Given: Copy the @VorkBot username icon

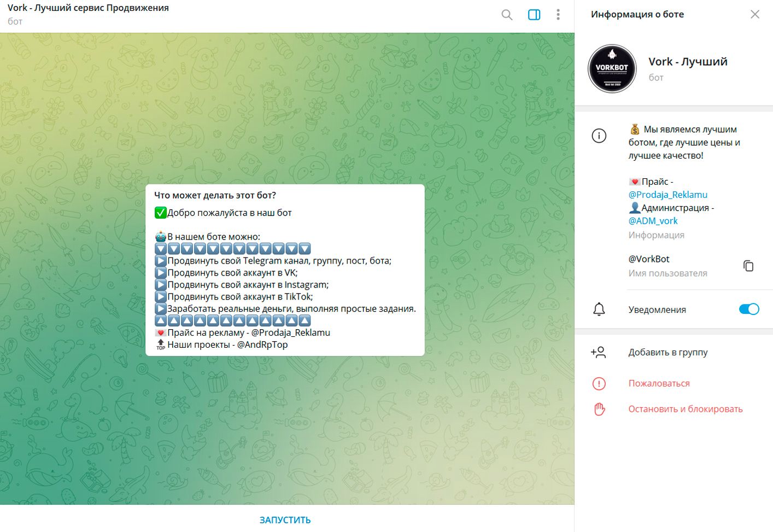Looking at the screenshot, I should (x=748, y=266).
